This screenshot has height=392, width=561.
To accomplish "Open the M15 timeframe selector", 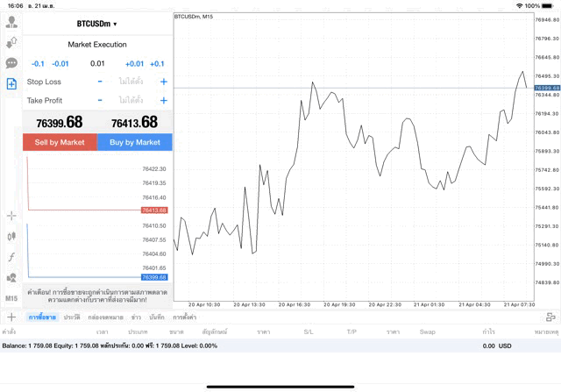I will [x=11, y=298].
